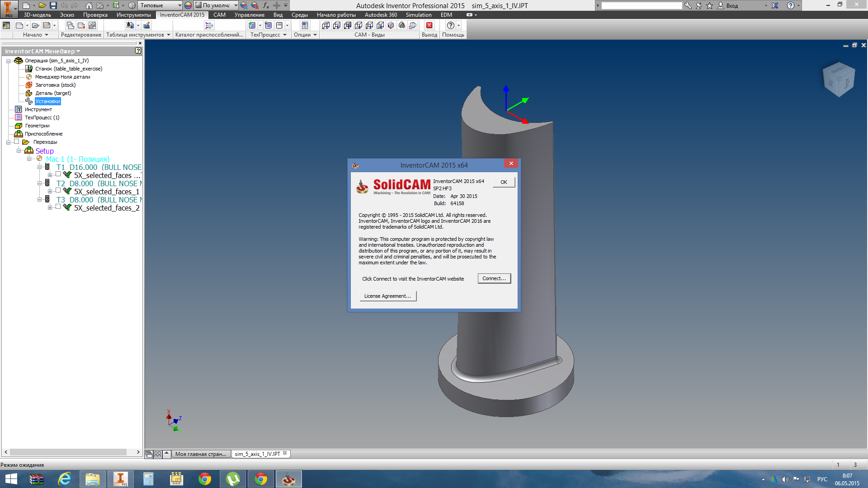This screenshot has height=488, width=868.
Task: Select the first CAM view cube icon
Action: 326,25
